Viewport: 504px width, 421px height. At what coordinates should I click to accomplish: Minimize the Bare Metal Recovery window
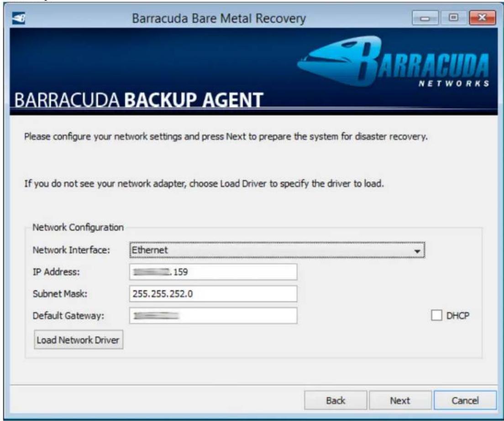[x=425, y=18]
